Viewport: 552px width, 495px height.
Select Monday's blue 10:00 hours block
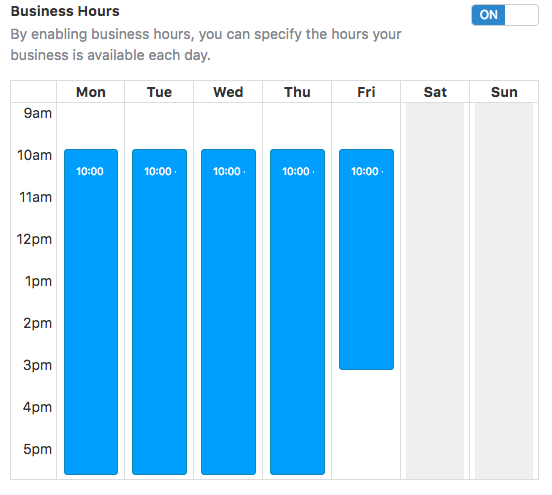point(91,312)
